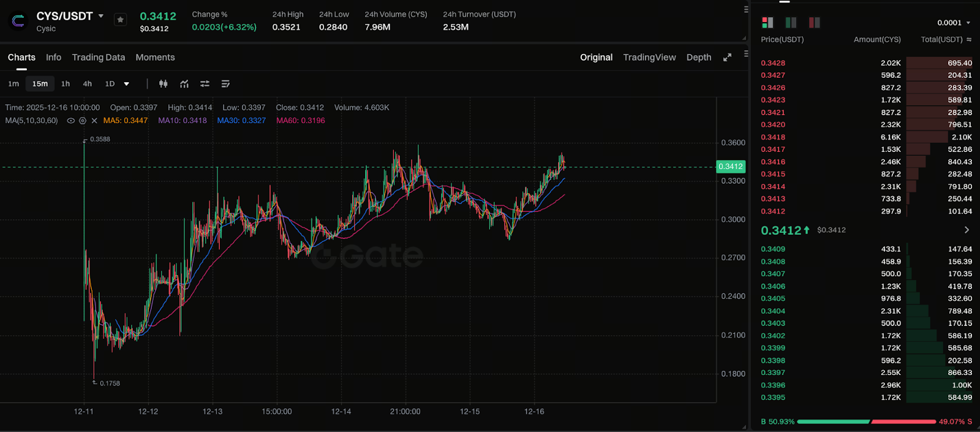Viewport: 980px width, 432px height.
Task: Click the 0.3588 high marker on the chart
Action: tap(97, 140)
